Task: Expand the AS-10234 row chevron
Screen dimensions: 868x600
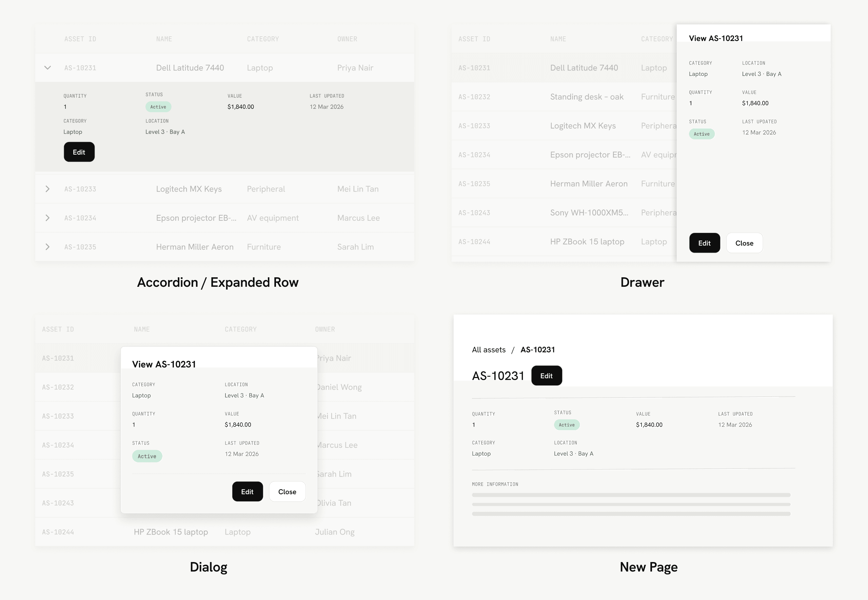Action: tap(47, 218)
